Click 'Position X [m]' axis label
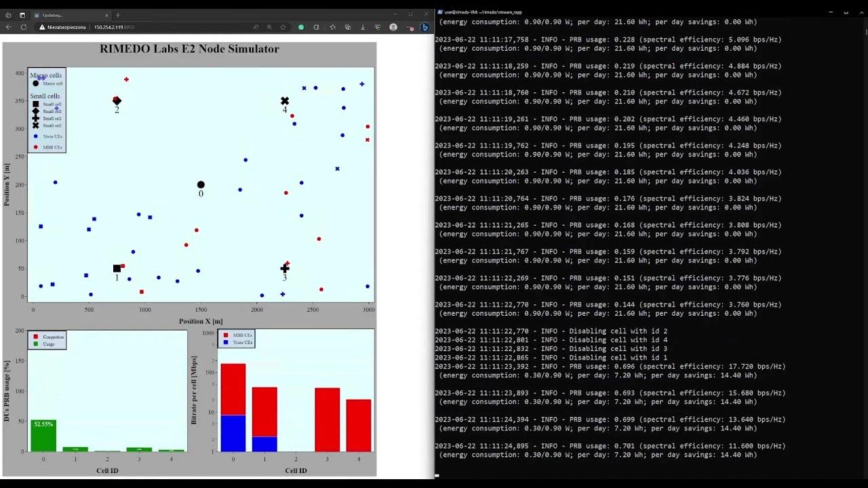Image resolution: width=868 pixels, height=488 pixels. click(201, 321)
